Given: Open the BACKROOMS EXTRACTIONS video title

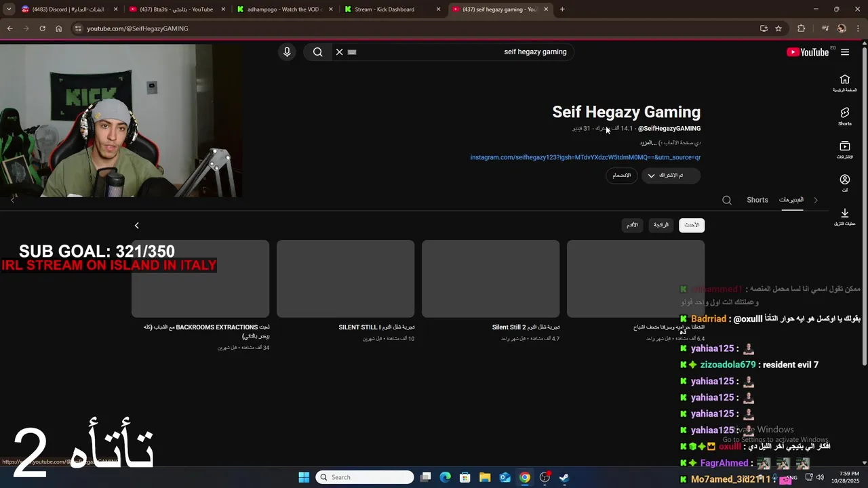Looking at the screenshot, I should (207, 331).
